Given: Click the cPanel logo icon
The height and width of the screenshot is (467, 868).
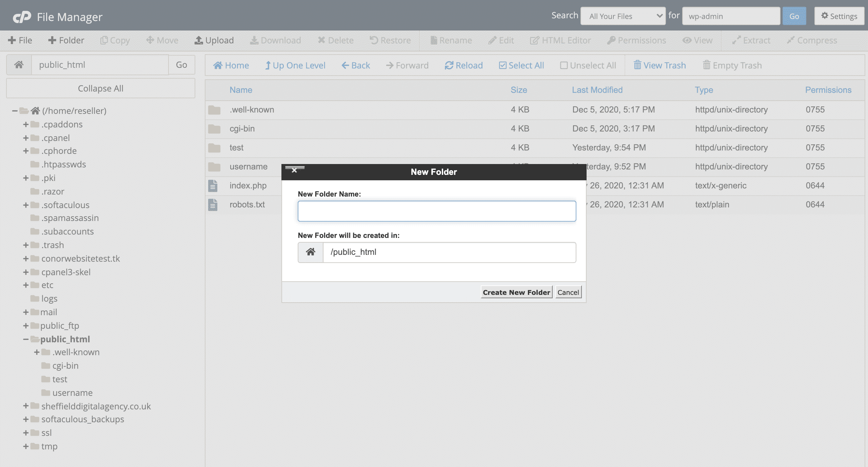Looking at the screenshot, I should pos(22,17).
